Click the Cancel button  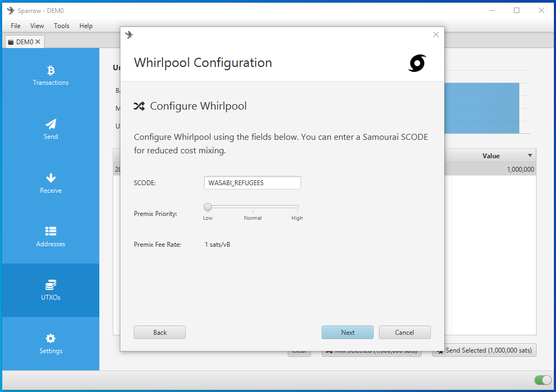pos(405,333)
